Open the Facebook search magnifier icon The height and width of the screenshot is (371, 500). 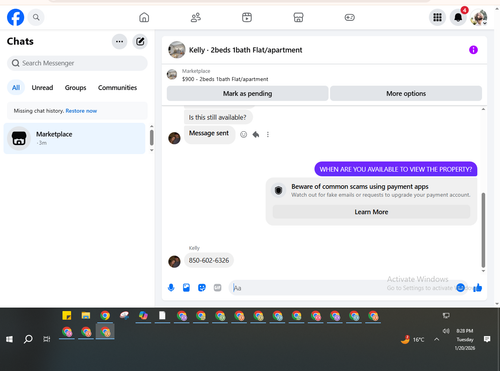36,17
